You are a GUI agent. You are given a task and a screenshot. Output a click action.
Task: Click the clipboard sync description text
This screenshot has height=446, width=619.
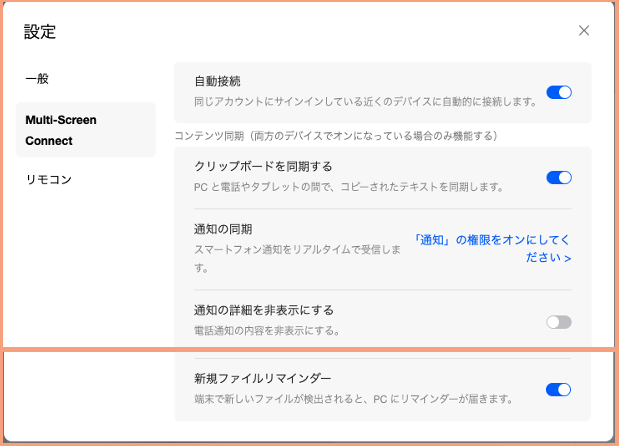[348, 187]
